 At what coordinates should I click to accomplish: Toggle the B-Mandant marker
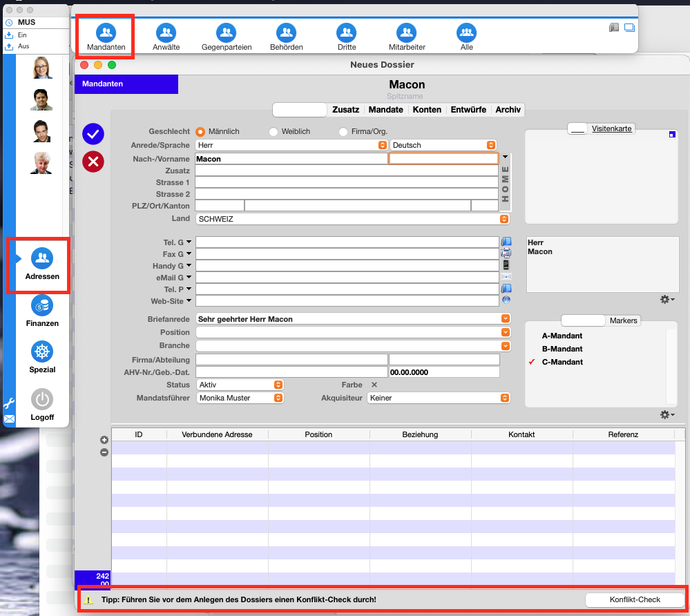coord(562,349)
